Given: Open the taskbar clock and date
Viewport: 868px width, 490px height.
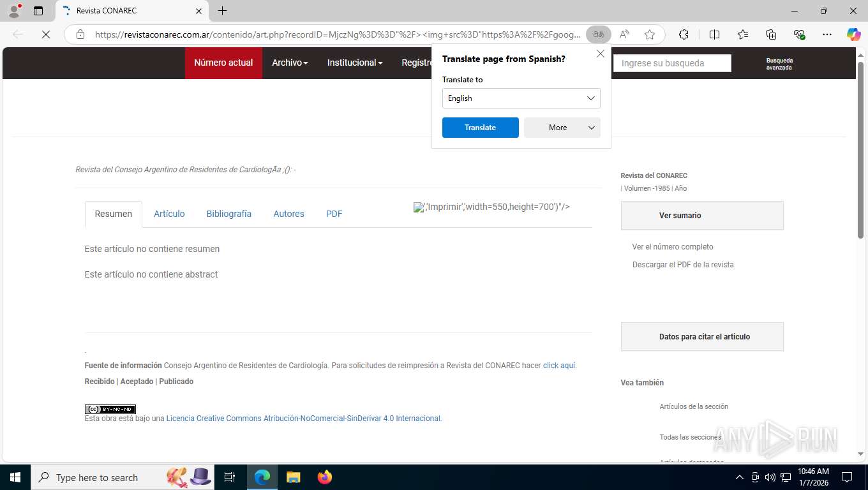Looking at the screenshot, I should pyautogui.click(x=813, y=477).
